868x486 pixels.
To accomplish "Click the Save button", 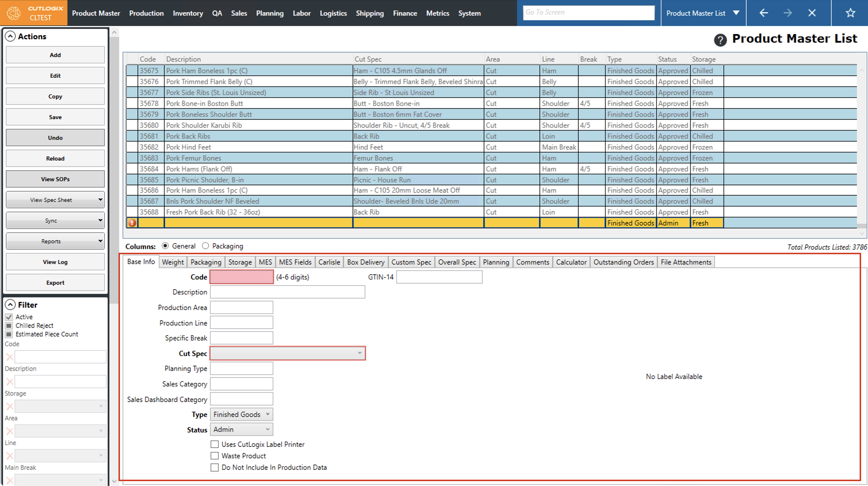I will (55, 117).
